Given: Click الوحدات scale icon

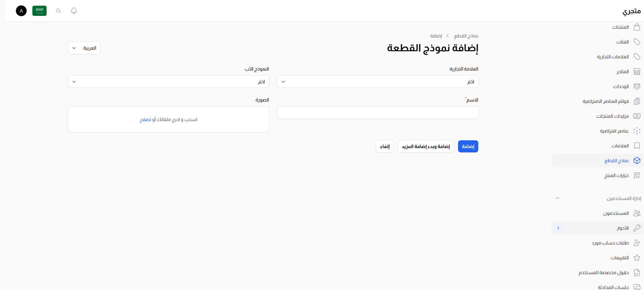Looking at the screenshot, I should [637, 86].
